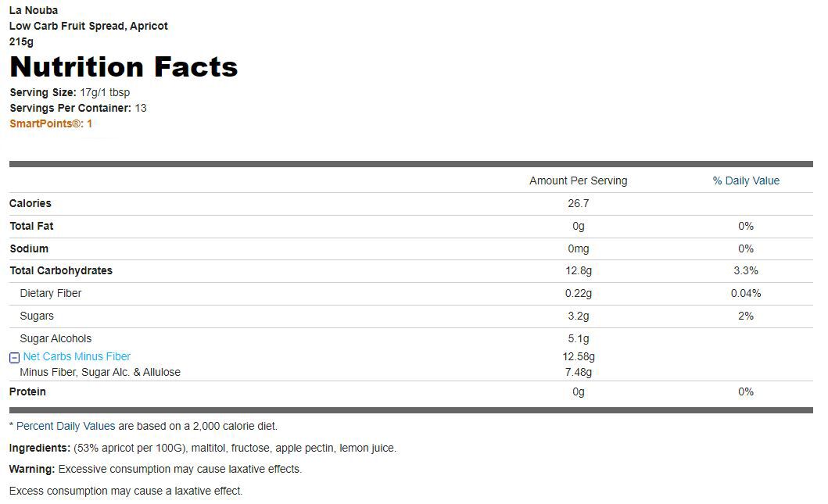Click the Sugar Alcohols row label
This screenshot has width=828, height=504.
point(56,338)
